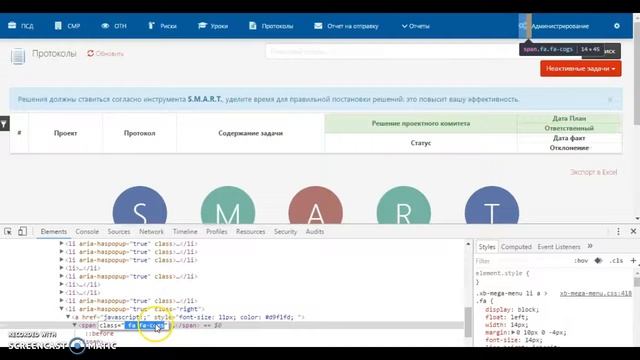Open Отчет на отправку envelope item
Viewport: 640px width, 360px height.
coord(346,26)
